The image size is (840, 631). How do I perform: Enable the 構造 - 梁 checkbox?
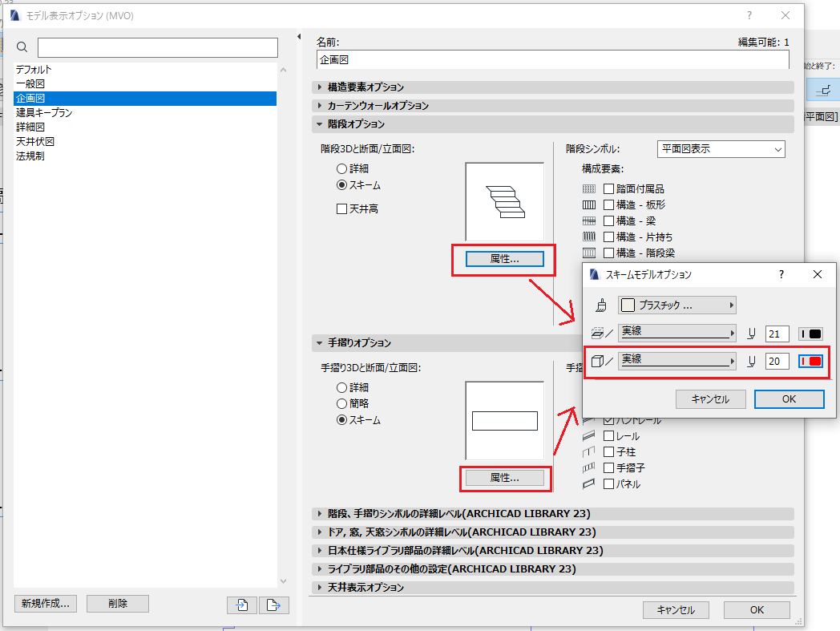[x=608, y=220]
